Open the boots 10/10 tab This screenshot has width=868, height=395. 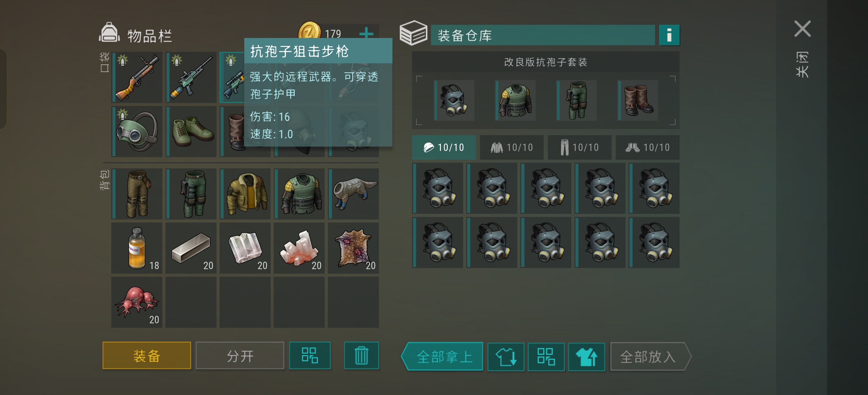pyautogui.click(x=647, y=147)
